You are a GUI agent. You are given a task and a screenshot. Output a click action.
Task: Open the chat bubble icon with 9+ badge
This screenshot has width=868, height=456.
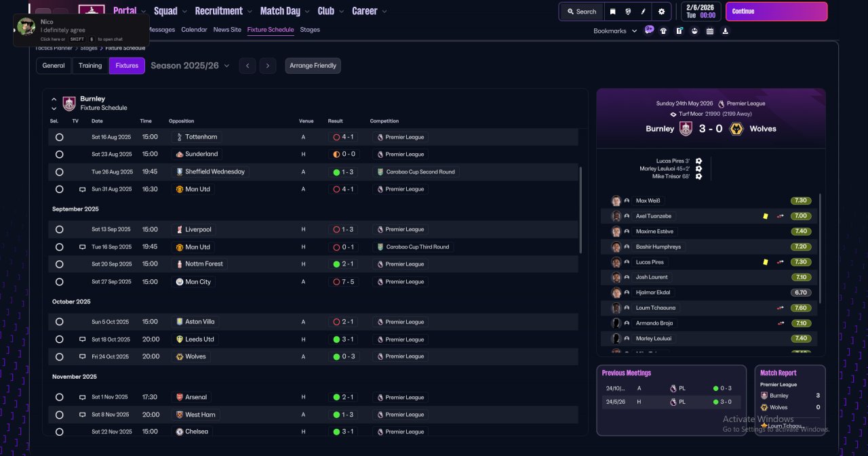649,30
